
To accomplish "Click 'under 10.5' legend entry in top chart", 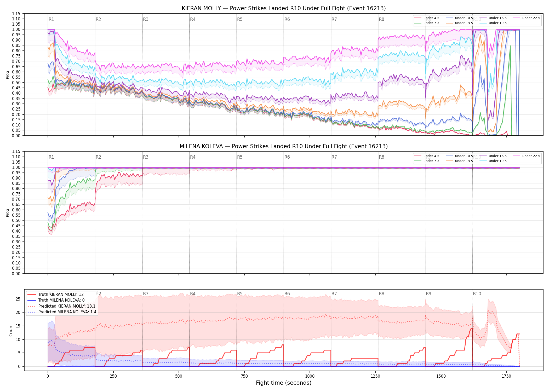I will click(459, 18).
